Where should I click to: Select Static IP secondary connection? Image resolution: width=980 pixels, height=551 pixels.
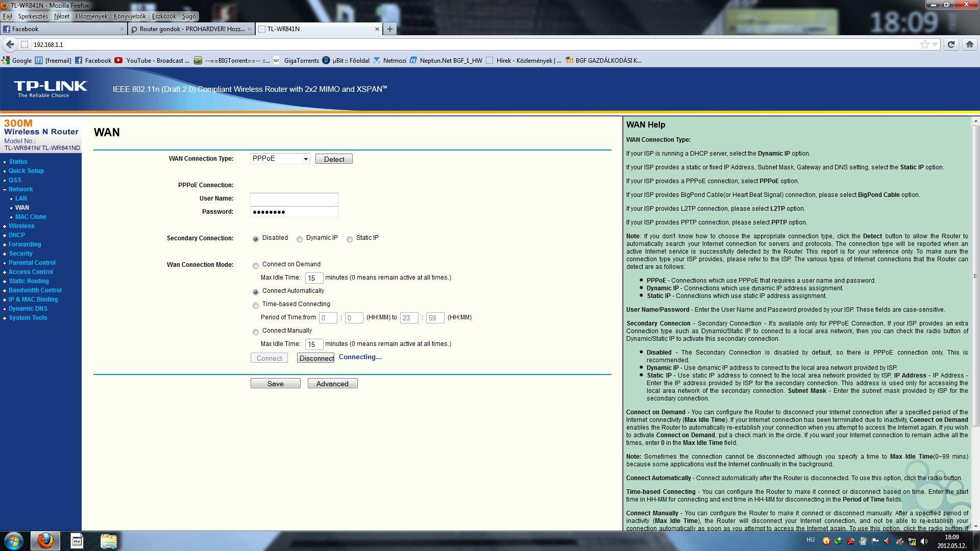[x=350, y=239]
